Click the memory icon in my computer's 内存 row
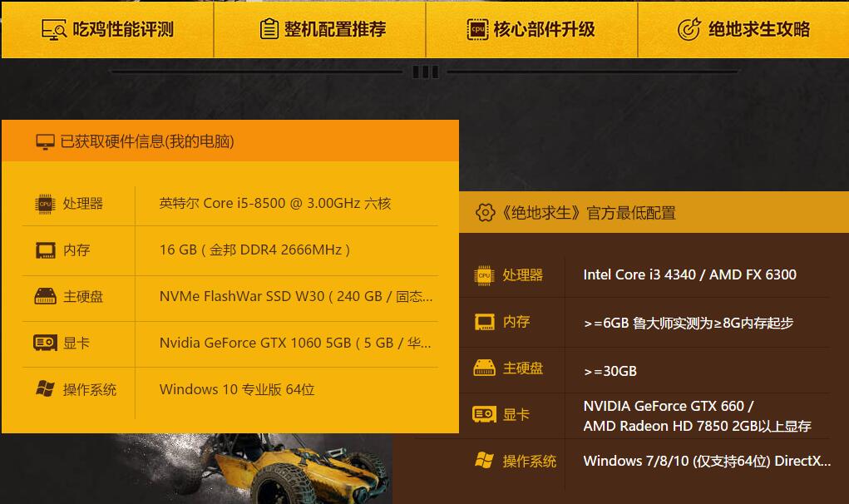 pyautogui.click(x=46, y=250)
